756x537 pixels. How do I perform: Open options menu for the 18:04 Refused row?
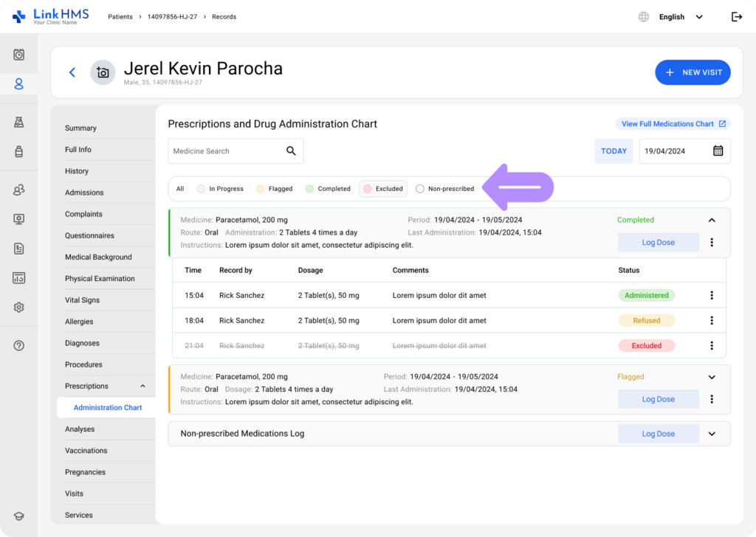coord(712,320)
